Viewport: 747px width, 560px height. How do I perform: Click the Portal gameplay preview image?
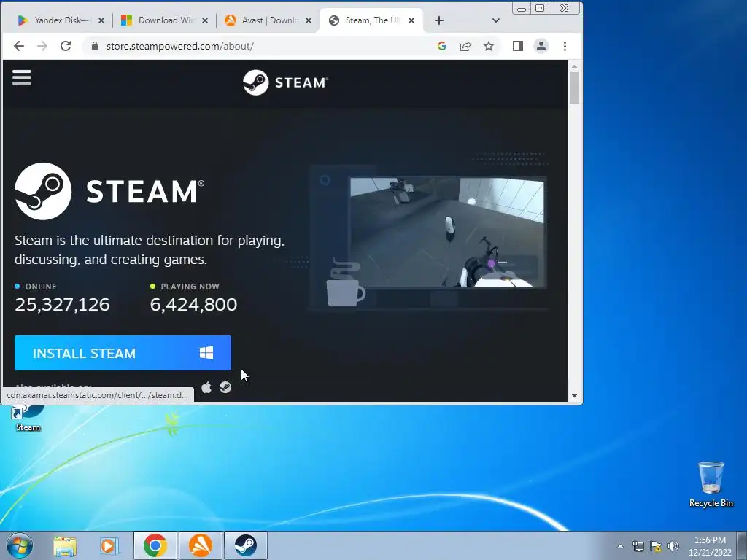pos(447,232)
